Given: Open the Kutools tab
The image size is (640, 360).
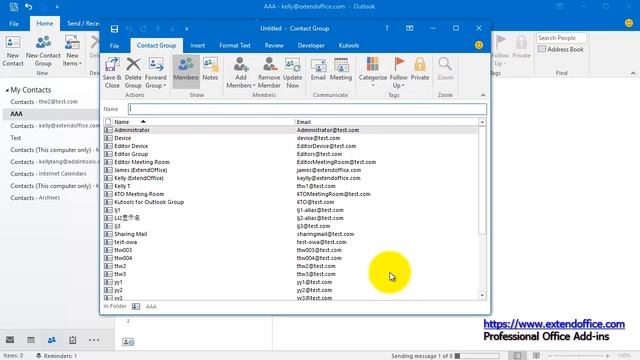Looking at the screenshot, I should (349, 46).
